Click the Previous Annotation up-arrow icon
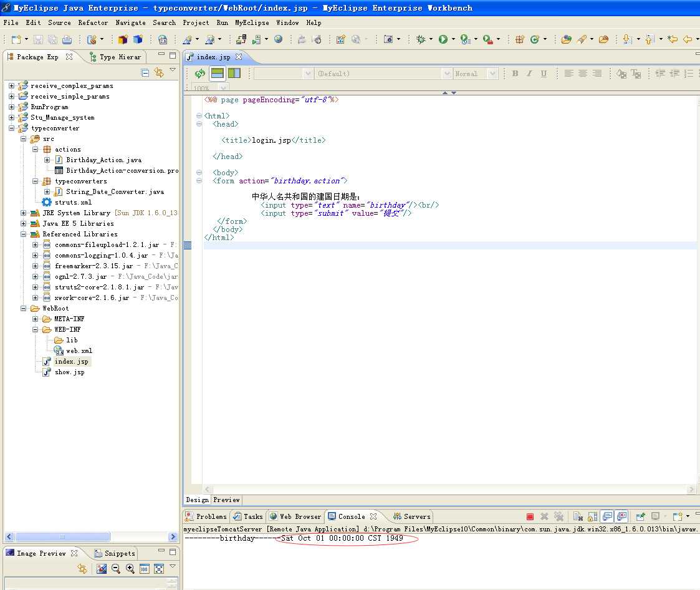 [650, 39]
